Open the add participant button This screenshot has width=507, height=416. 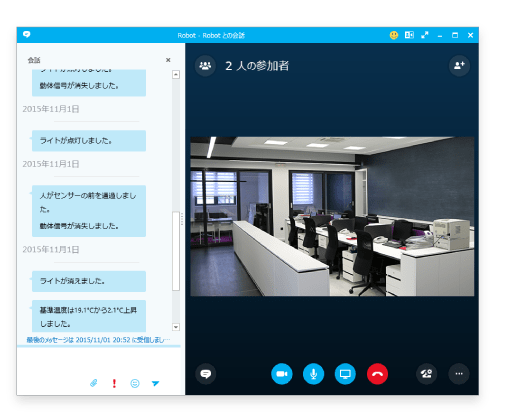pos(459,66)
